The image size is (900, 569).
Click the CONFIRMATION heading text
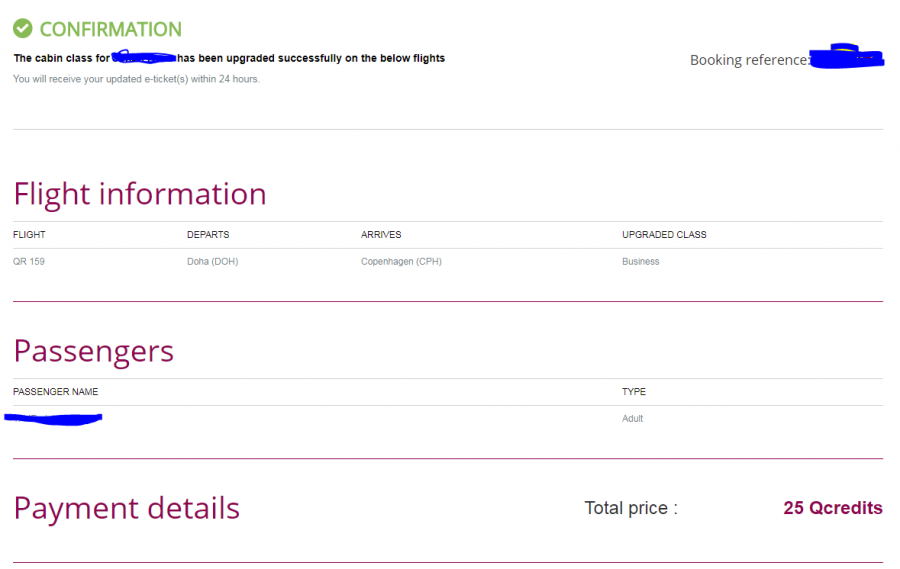(110, 29)
